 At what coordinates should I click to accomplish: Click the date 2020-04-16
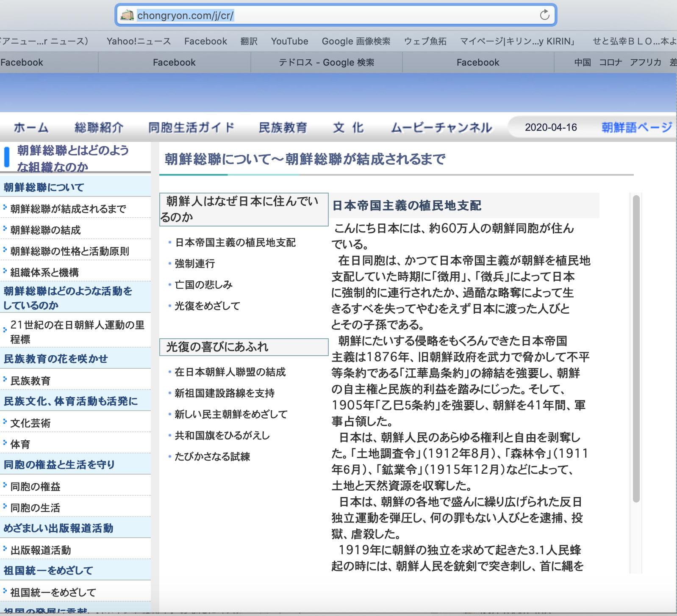point(551,127)
